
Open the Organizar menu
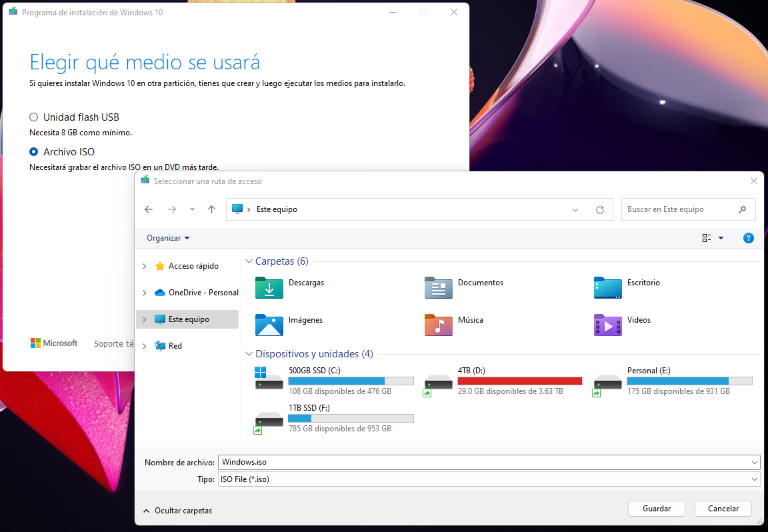tap(168, 238)
